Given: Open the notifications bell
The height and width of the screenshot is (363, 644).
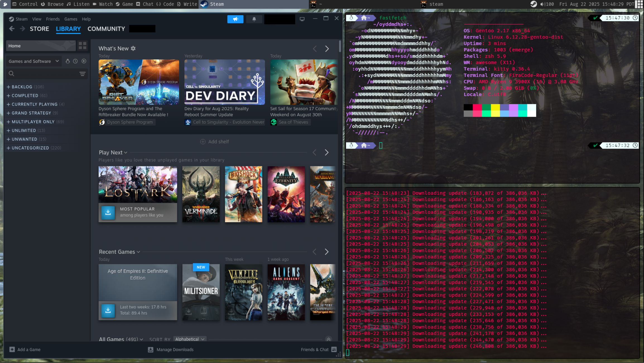Looking at the screenshot, I should tap(254, 19).
